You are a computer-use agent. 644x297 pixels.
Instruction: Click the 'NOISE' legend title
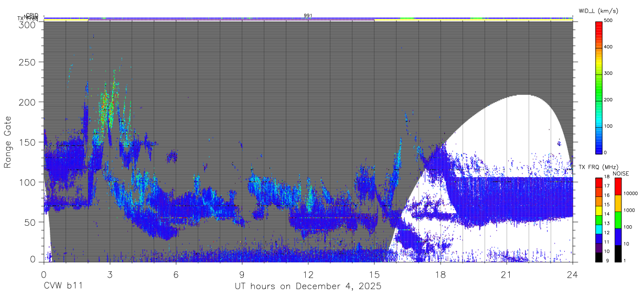point(620,173)
